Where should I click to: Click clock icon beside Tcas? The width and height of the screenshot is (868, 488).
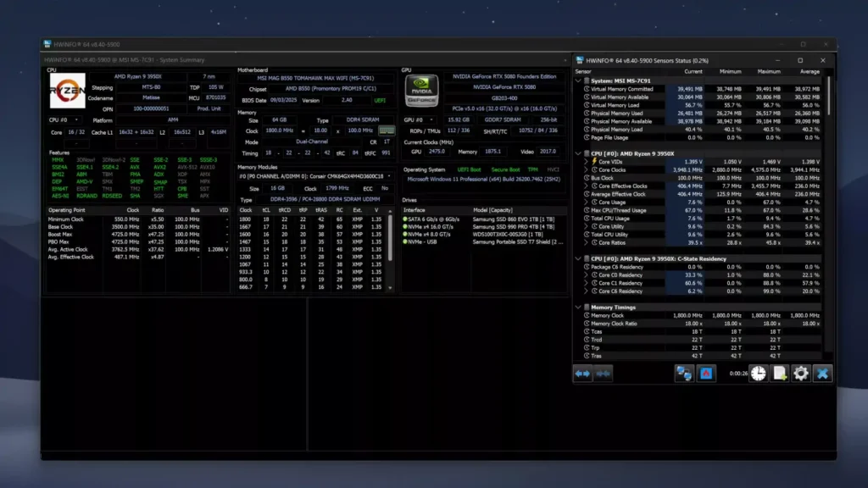click(587, 331)
